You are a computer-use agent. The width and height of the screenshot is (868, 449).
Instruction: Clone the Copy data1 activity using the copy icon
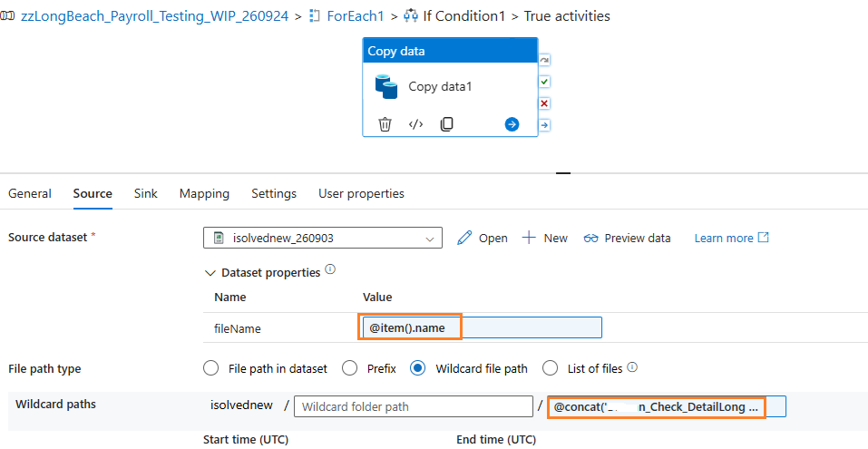447,124
